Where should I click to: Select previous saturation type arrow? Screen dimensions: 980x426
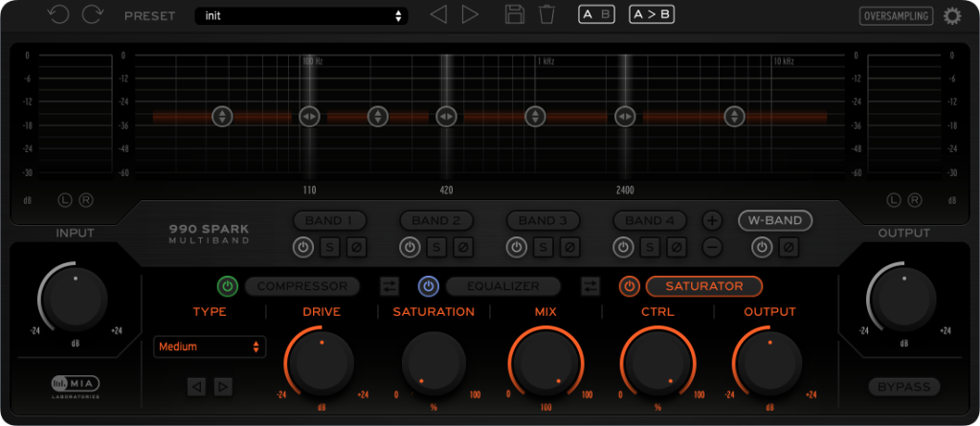[197, 387]
